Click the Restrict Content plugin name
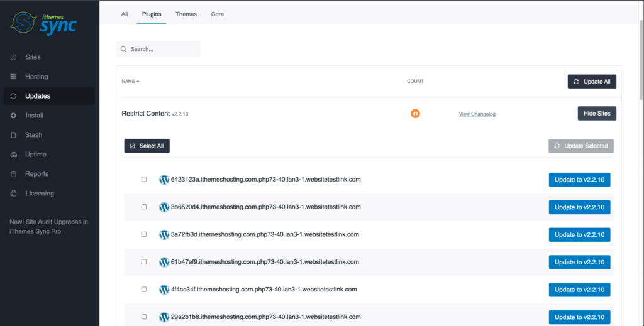This screenshot has width=644, height=326. pos(145,114)
